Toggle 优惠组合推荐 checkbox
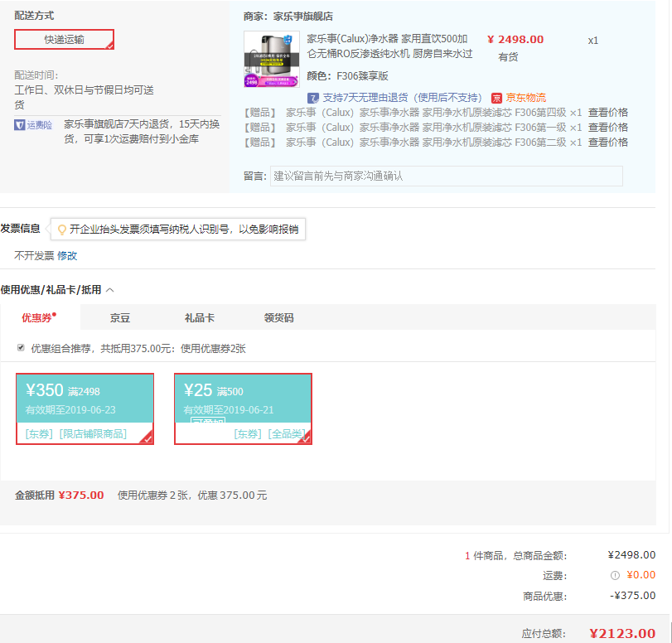The height and width of the screenshot is (643, 672). click(21, 348)
